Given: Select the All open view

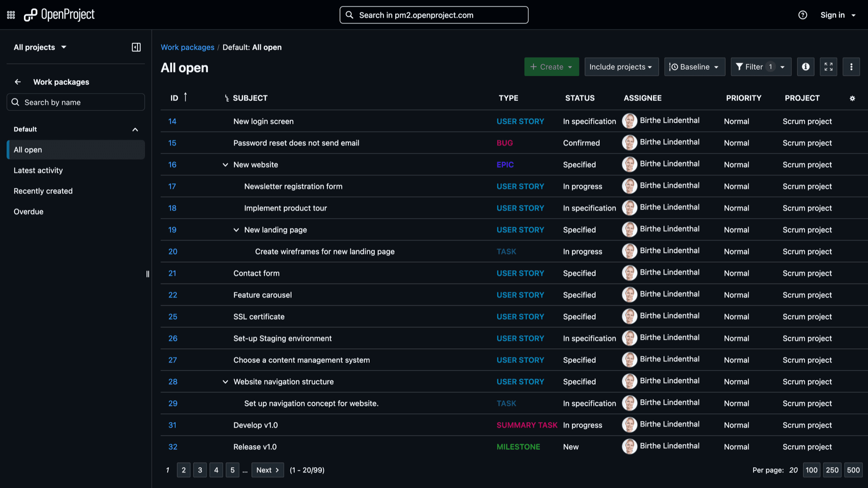Looking at the screenshot, I should 76,150.
